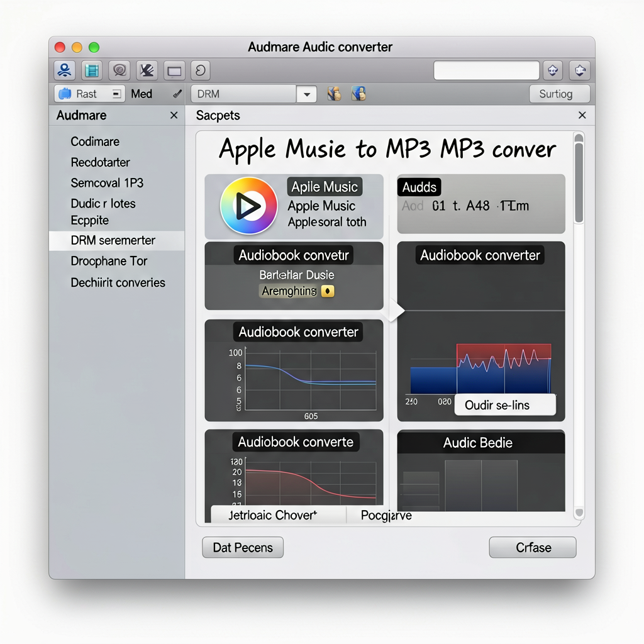Click the Audmare sidebar header title

(81, 116)
